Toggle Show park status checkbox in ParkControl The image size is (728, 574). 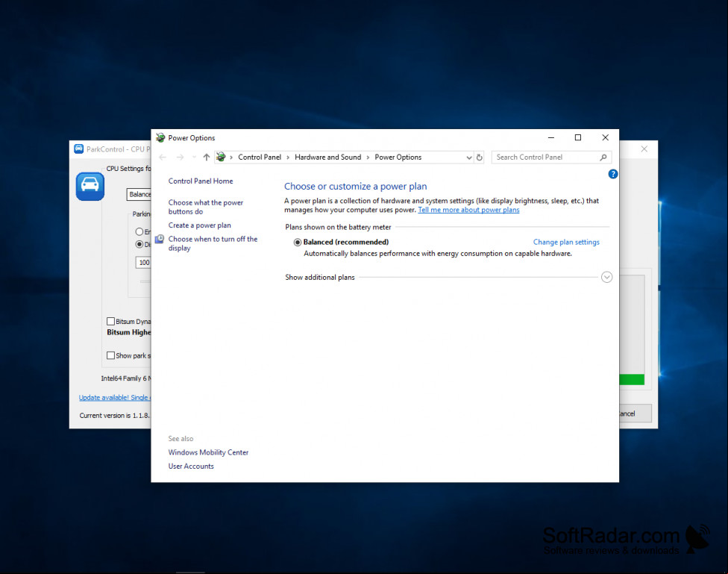point(110,355)
